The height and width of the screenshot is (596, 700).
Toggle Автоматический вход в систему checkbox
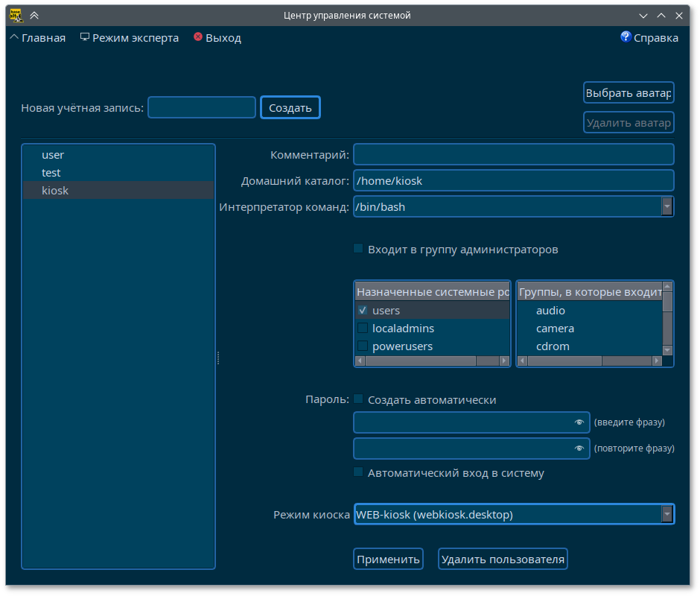click(x=359, y=472)
